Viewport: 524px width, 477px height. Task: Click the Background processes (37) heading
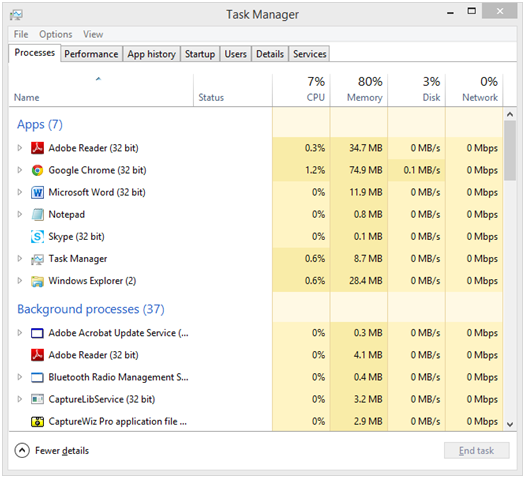(91, 309)
